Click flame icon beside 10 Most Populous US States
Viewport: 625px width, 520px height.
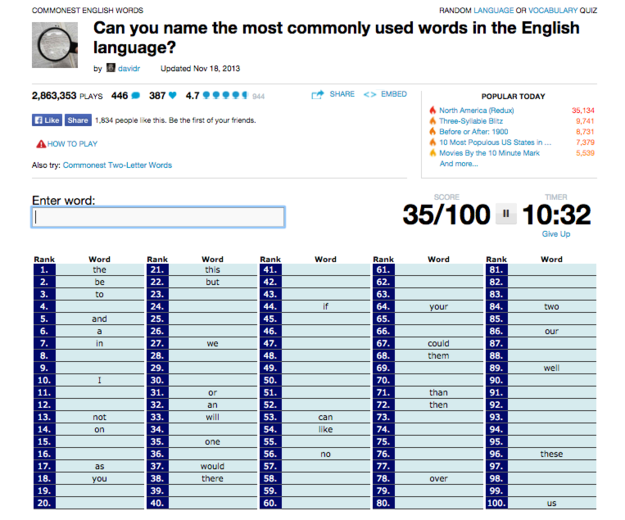click(x=432, y=142)
